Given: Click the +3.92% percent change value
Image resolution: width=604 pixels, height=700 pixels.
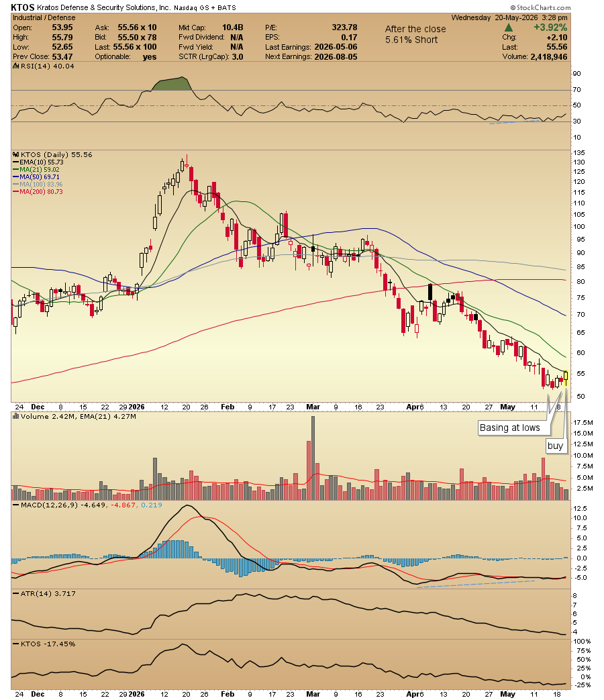Looking at the screenshot, I should tap(550, 28).
